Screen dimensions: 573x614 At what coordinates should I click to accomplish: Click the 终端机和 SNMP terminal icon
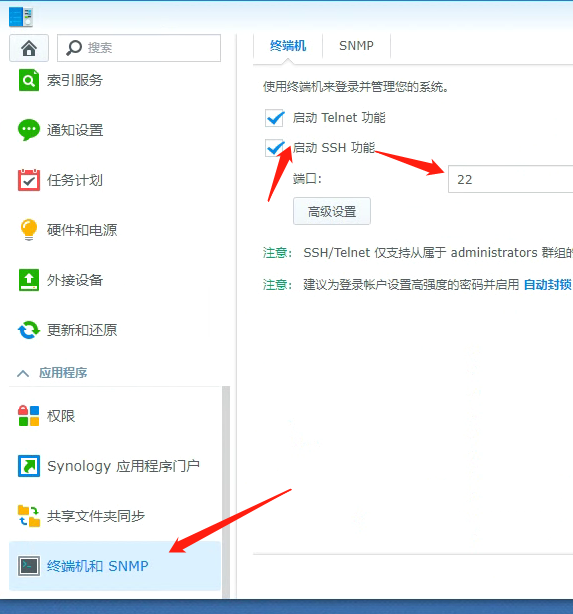[29, 566]
